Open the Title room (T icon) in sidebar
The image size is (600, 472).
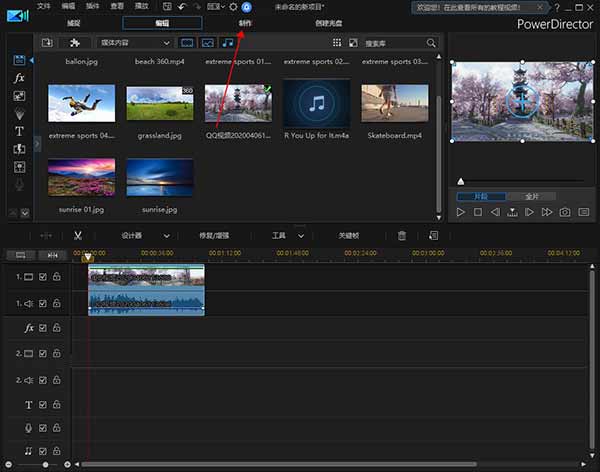(x=19, y=131)
